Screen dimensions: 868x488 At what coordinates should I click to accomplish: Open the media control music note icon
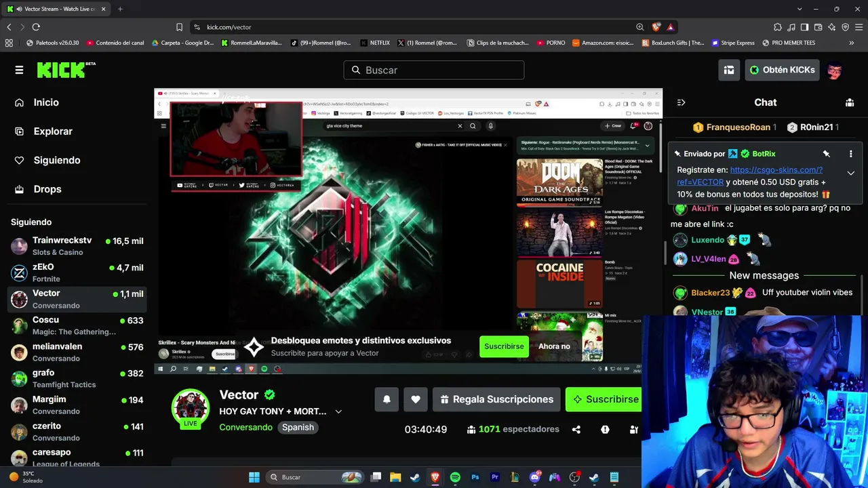(x=791, y=27)
